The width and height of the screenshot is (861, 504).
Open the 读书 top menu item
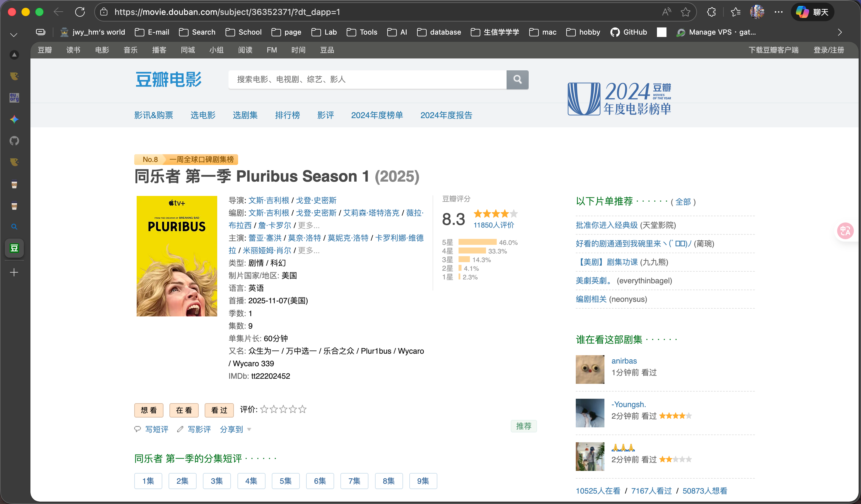point(73,50)
